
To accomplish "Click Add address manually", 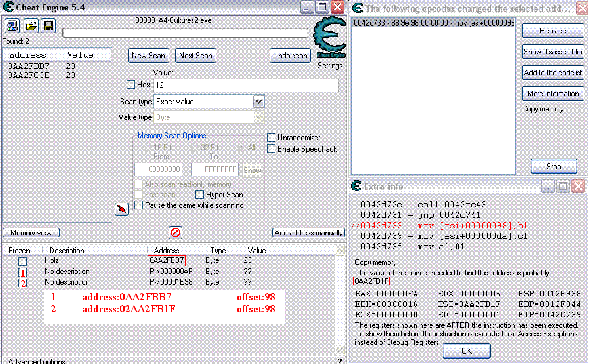I will (308, 233).
